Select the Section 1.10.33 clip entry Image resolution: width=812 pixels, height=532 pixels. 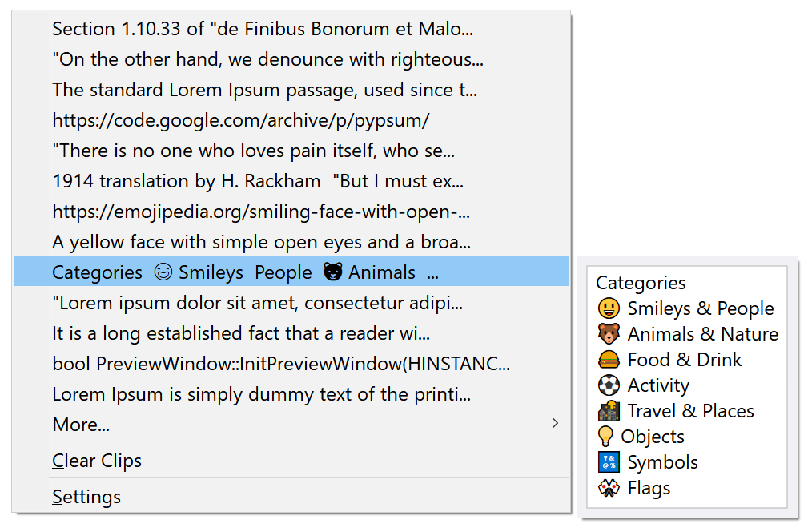[291, 29]
